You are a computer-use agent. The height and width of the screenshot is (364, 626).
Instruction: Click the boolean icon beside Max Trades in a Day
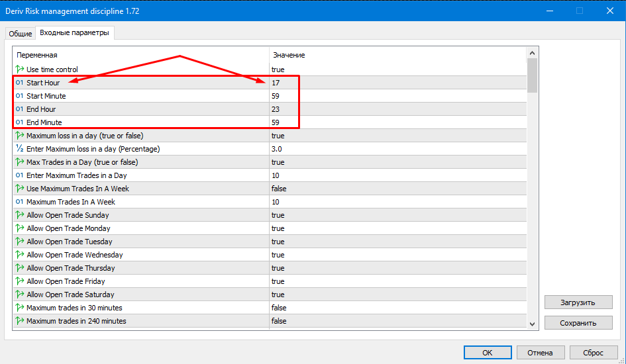(x=20, y=162)
